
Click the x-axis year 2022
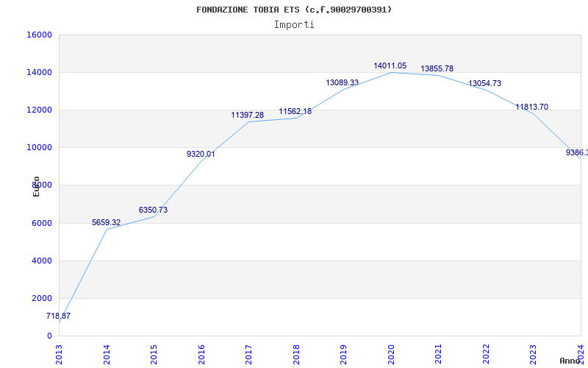[486, 354]
